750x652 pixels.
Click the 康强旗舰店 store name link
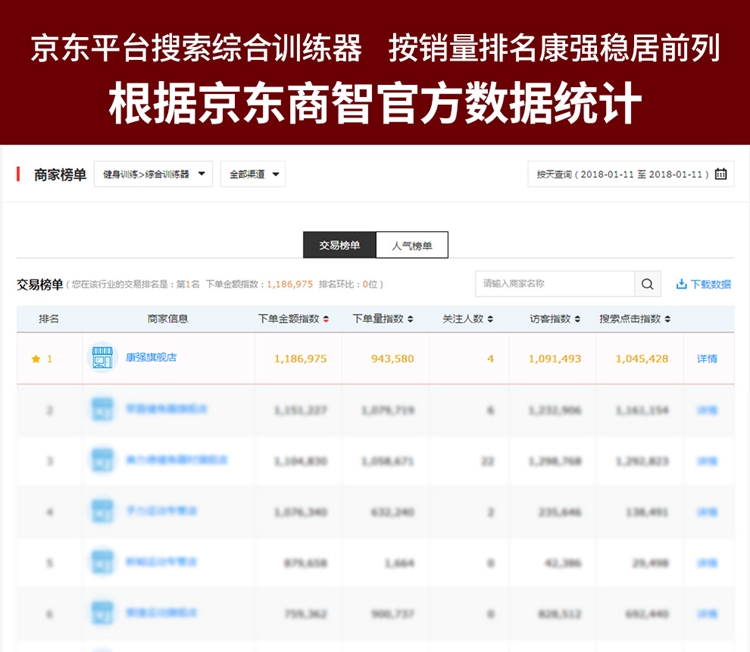[x=151, y=357]
